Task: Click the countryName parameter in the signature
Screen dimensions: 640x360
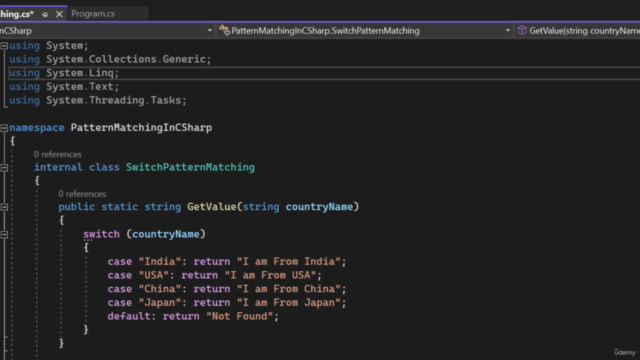Action: pos(319,207)
